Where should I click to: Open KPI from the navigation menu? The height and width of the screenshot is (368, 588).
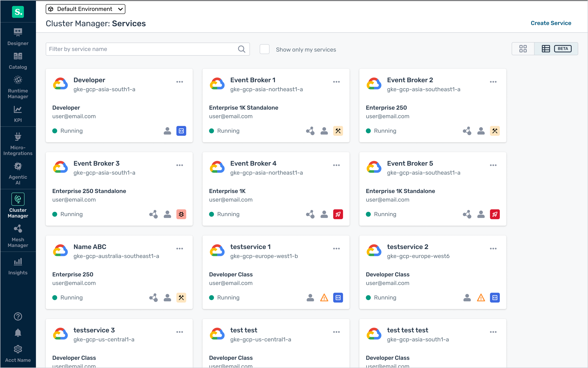(x=18, y=114)
